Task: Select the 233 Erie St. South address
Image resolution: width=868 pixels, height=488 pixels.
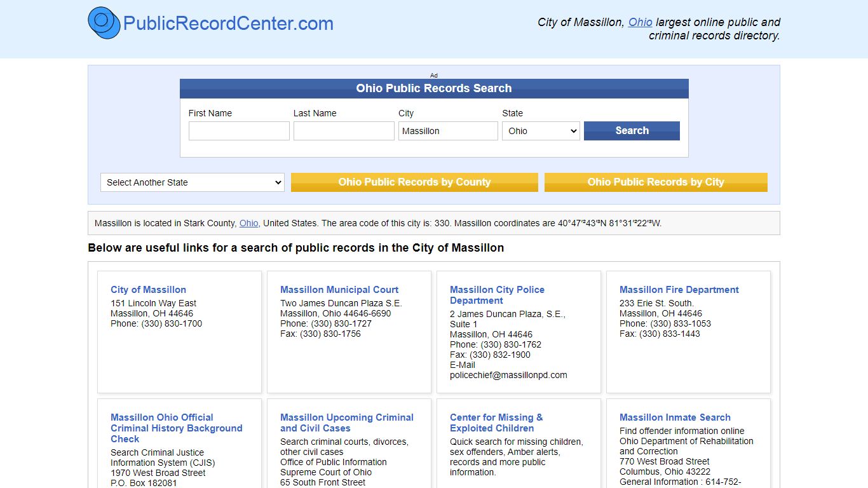Action: click(x=656, y=303)
